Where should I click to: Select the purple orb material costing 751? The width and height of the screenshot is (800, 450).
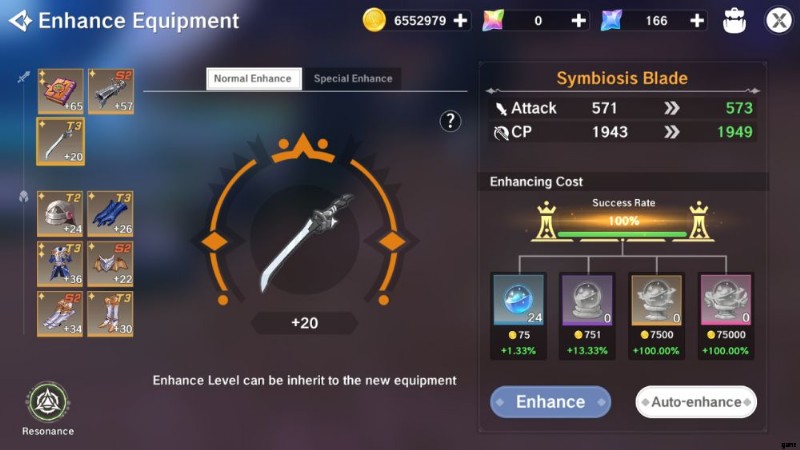tap(587, 299)
